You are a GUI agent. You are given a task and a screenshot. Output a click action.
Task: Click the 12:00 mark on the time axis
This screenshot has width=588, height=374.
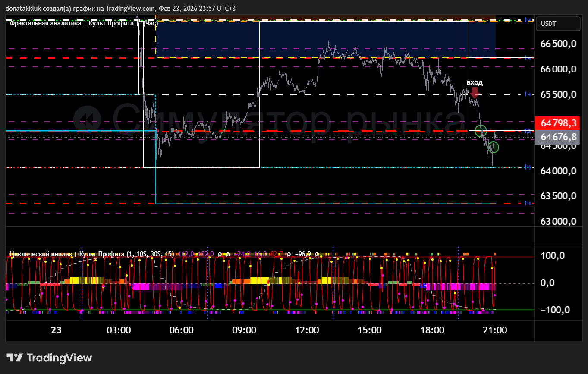[x=307, y=330]
